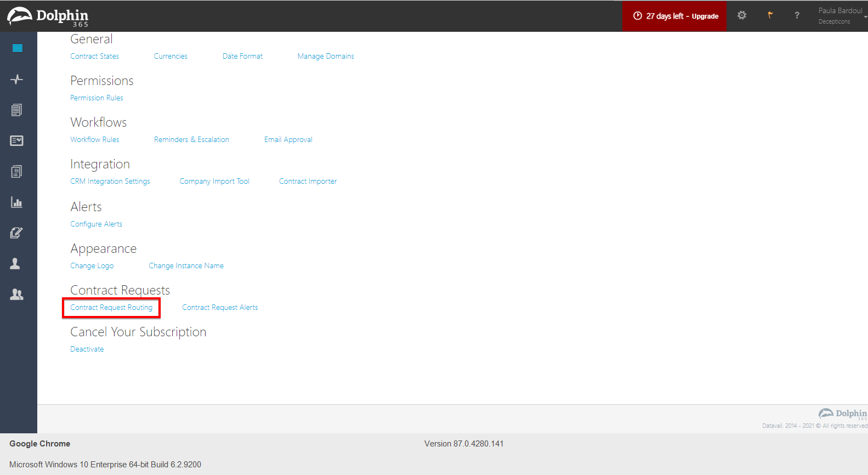The height and width of the screenshot is (475, 868).
Task: Click the orange flag icon in header
Action: [x=770, y=15]
